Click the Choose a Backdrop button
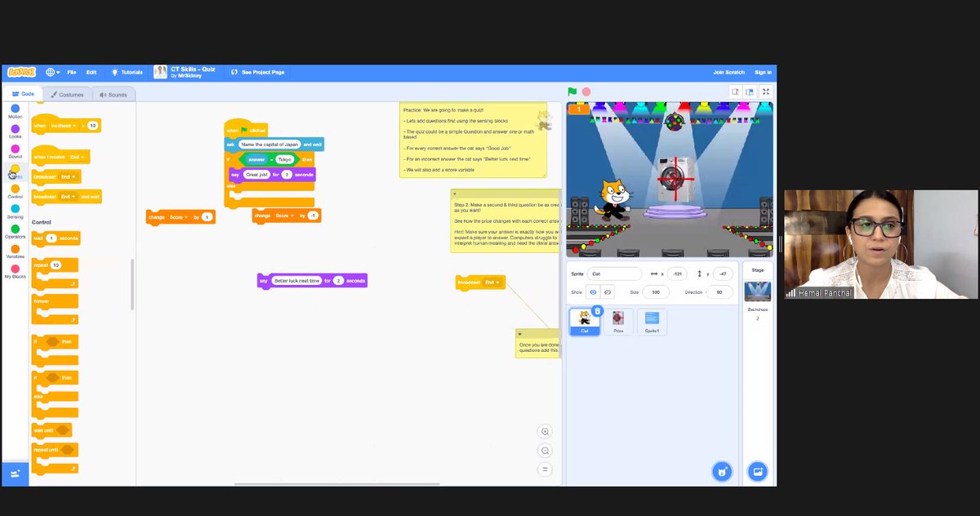Viewport: 980px width, 516px height. [x=757, y=471]
